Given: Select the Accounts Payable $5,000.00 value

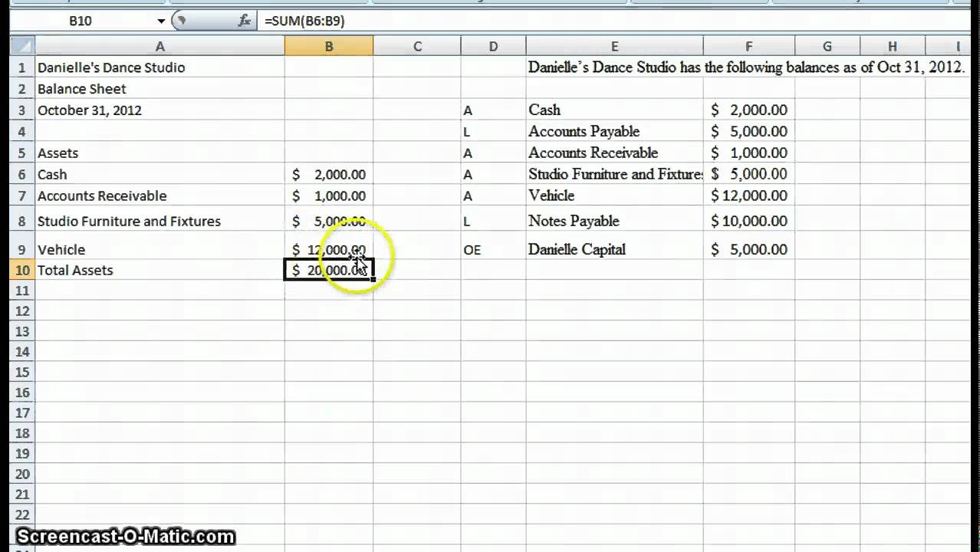Looking at the screenshot, I should pos(748,131).
